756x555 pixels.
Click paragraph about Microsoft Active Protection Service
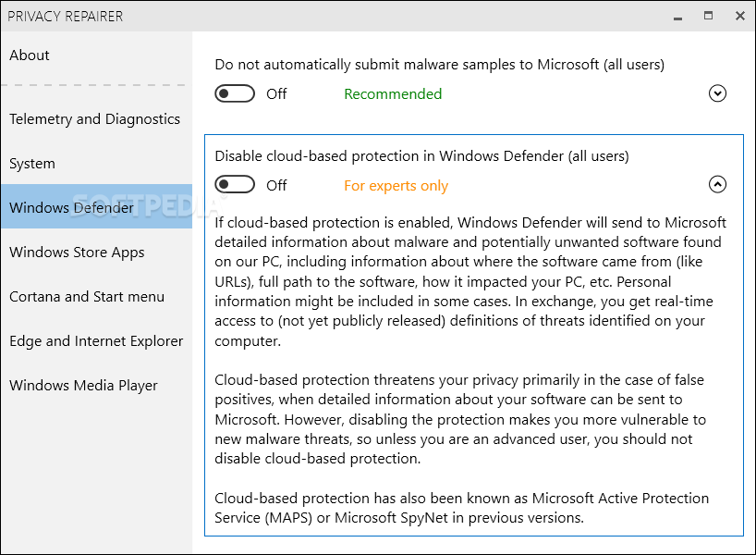(461, 508)
